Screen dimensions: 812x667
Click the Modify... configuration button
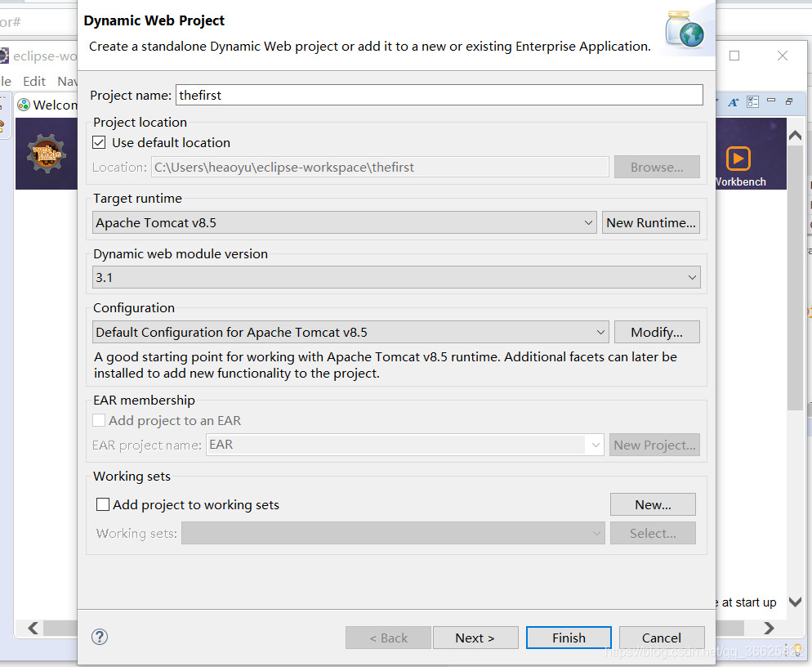(x=657, y=332)
